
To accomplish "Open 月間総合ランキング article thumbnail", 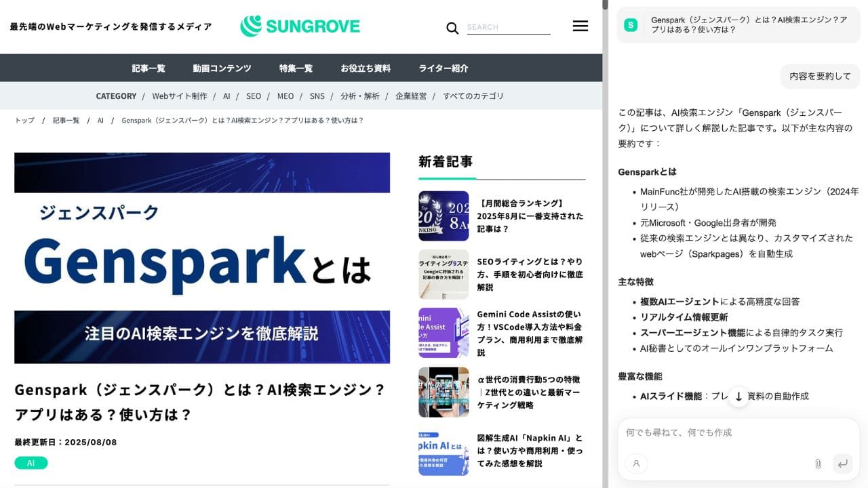I will coord(443,216).
